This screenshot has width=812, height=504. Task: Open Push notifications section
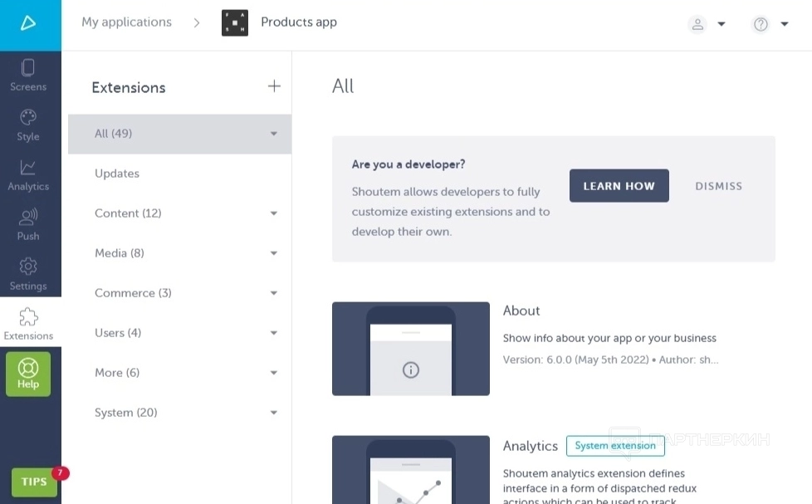pos(28,224)
